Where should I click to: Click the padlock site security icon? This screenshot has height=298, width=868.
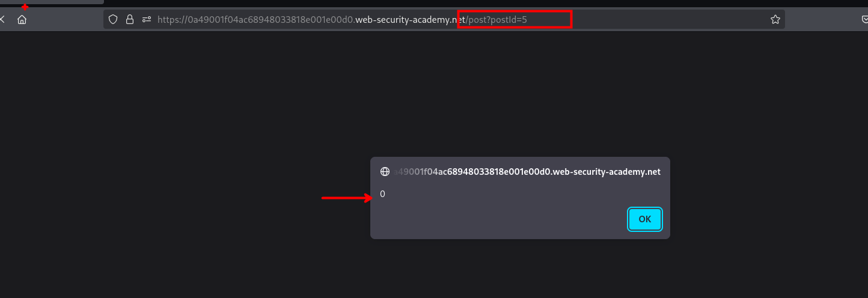coord(129,20)
